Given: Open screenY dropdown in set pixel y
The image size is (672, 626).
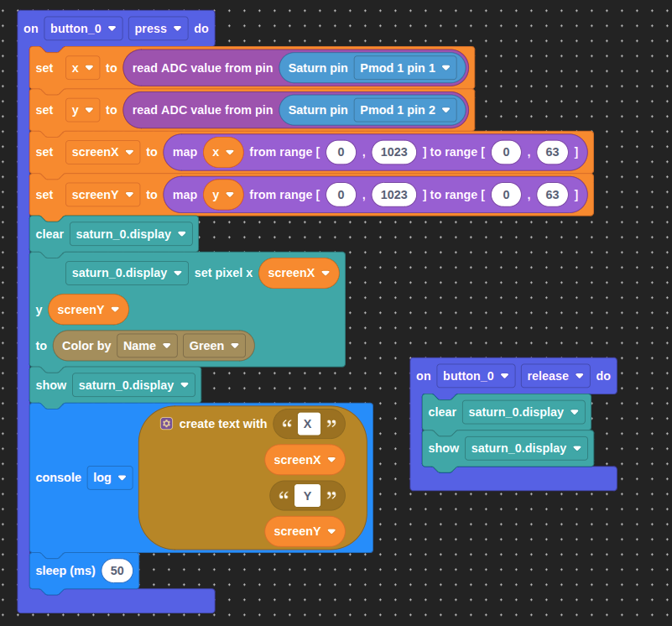Looking at the screenshot, I should 88,310.
